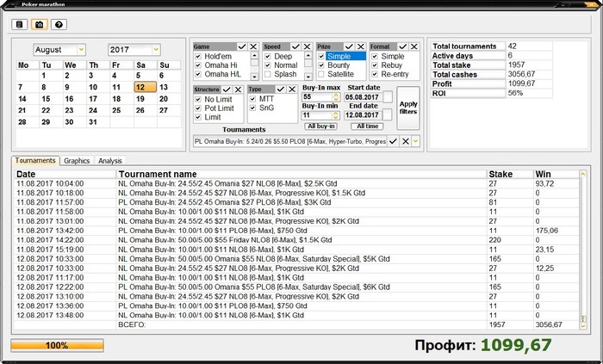The width and height of the screenshot is (603, 364).
Task: Enable Splash speed checkbox
Action: coord(268,74)
